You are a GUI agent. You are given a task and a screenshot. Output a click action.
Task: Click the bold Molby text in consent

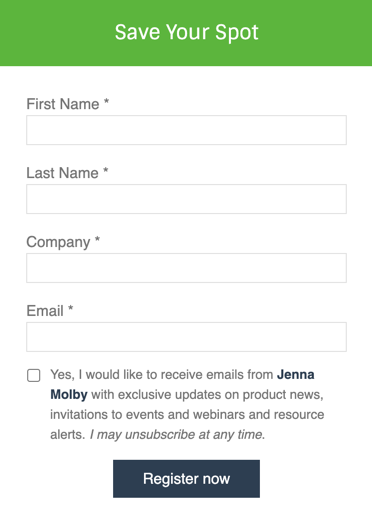coord(69,395)
